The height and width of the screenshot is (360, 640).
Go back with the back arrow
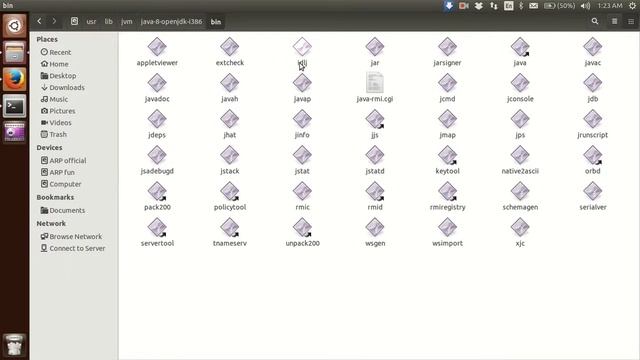point(39,21)
